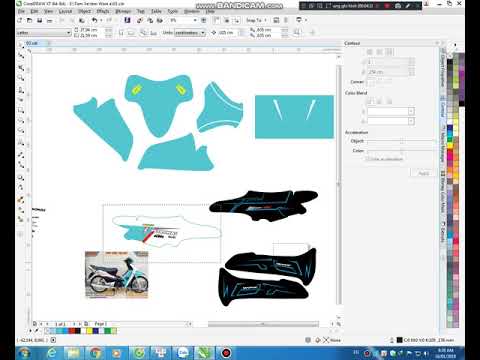
Task: Click the Print icon in toolbar
Action: [49, 20]
